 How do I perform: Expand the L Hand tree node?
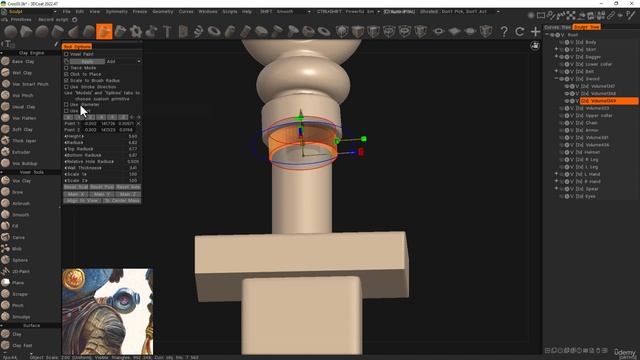click(556, 174)
